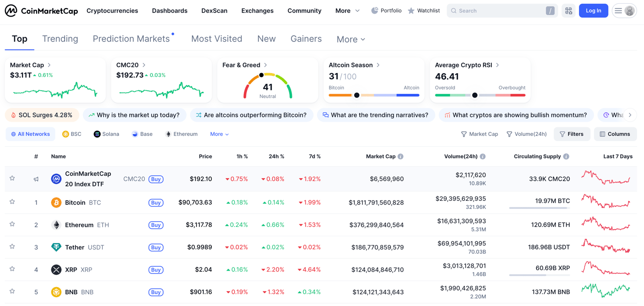Screen dimensions: 644x306
Task: Star BNB for watchlist
Action: tap(12, 291)
